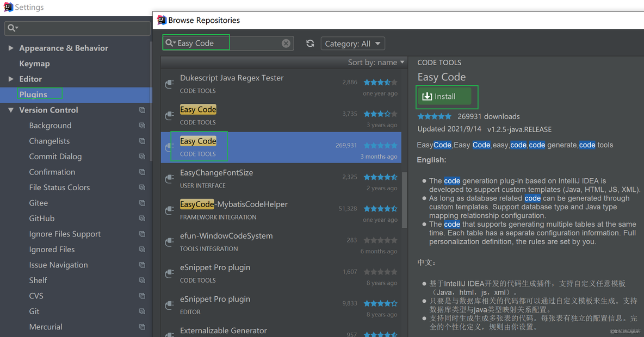Select Dukescript Java Regex Tester plugin
The height and width of the screenshot is (337, 644).
pos(281,84)
